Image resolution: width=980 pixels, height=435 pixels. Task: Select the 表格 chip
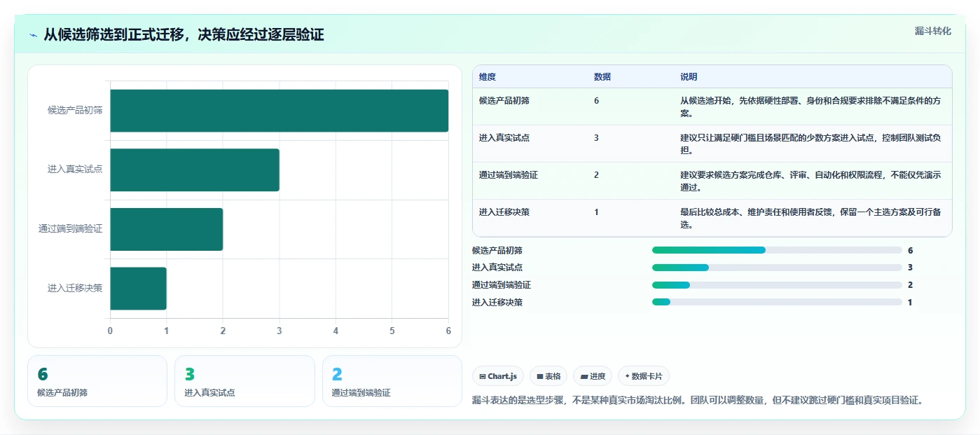coord(548,376)
